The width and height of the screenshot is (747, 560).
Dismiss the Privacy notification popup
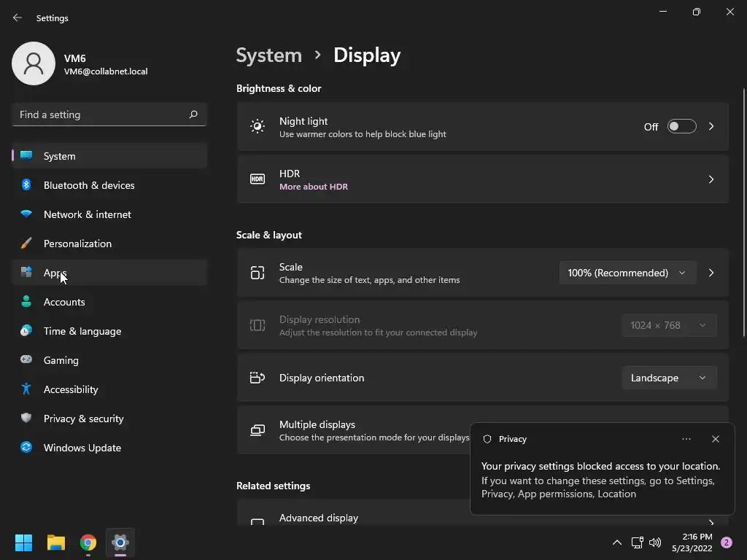715,439
